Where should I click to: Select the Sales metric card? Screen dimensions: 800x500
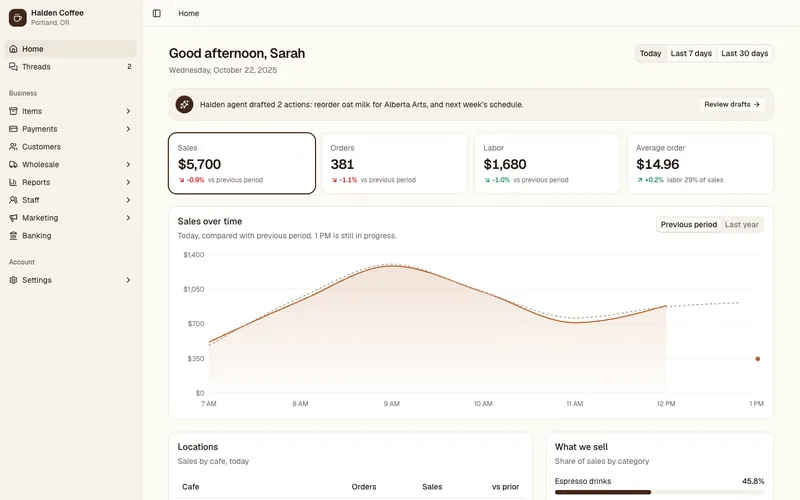pyautogui.click(x=242, y=163)
